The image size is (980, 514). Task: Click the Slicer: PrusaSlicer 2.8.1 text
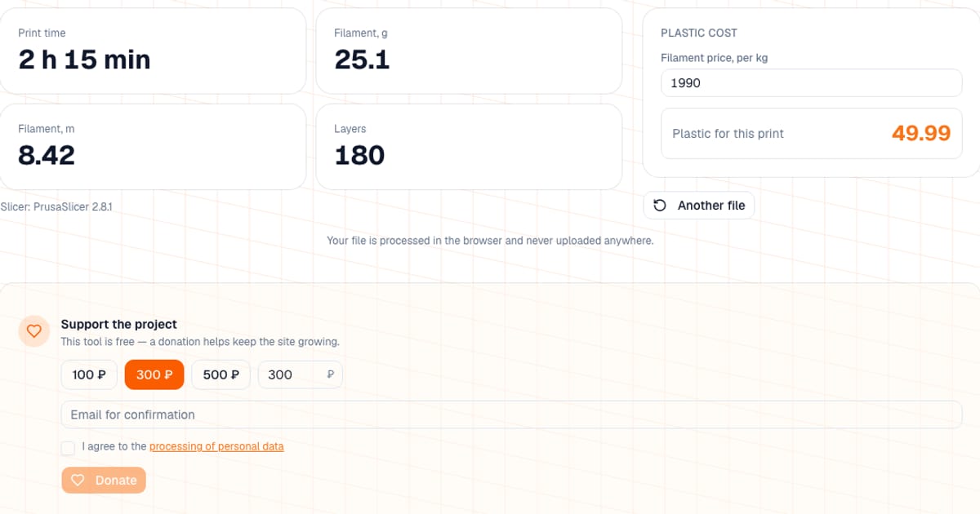[56, 207]
